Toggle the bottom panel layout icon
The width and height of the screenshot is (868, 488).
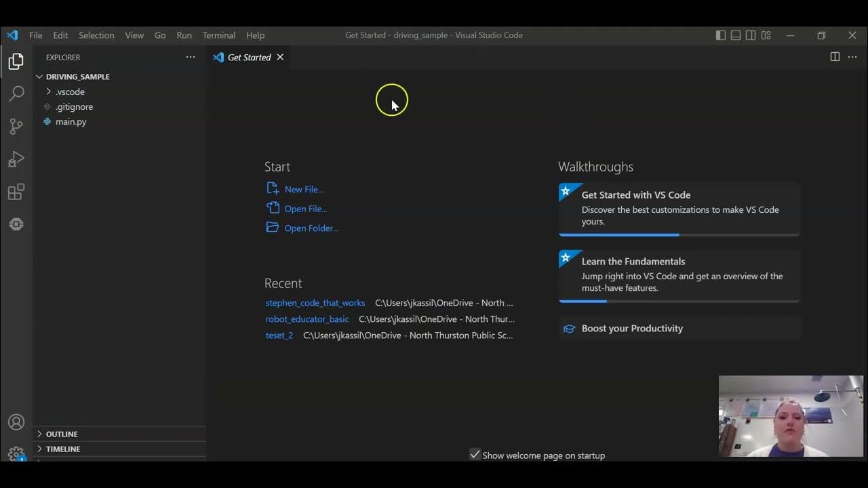click(736, 35)
